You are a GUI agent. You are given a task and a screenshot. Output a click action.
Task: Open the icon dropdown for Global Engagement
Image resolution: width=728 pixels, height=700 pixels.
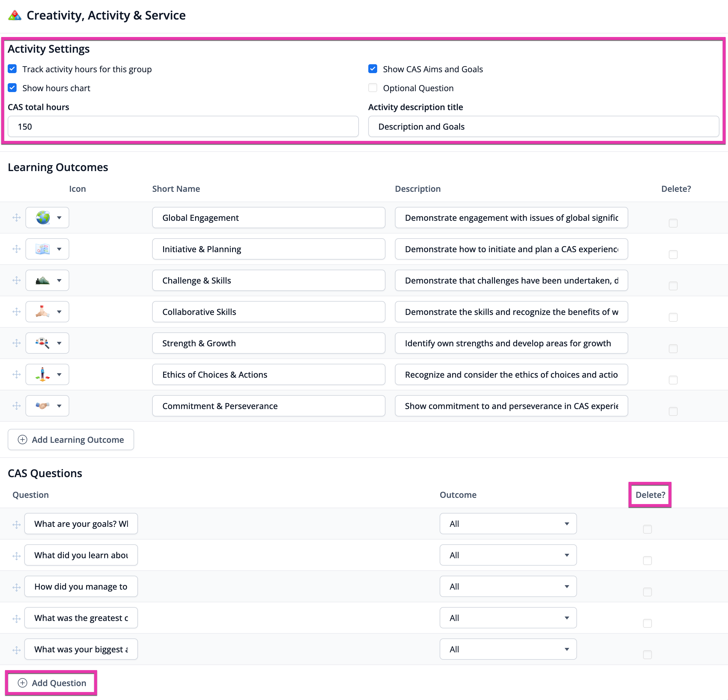tap(60, 218)
